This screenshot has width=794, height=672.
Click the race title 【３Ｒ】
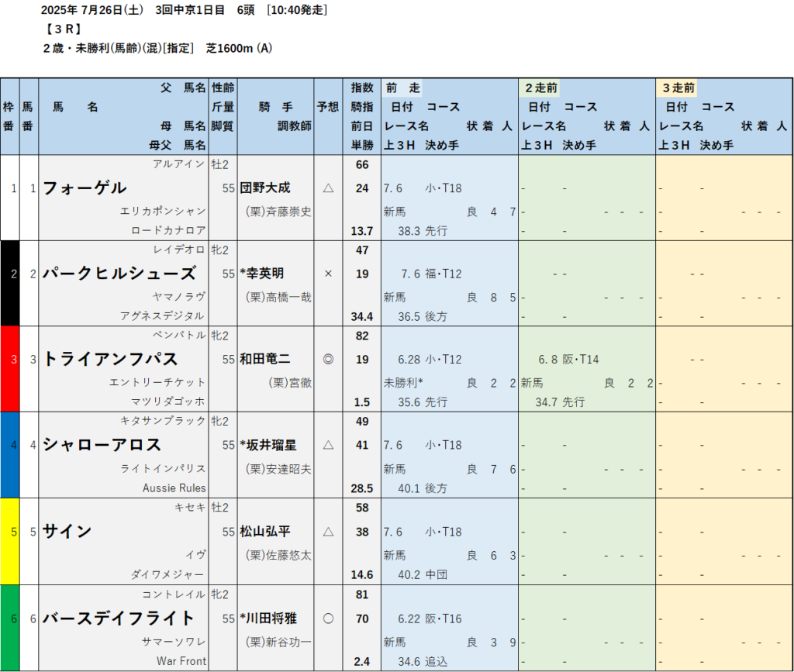(63, 29)
